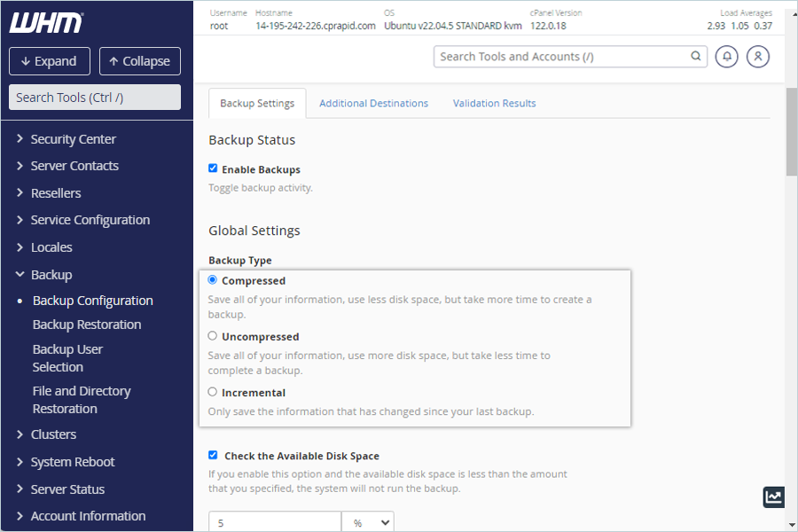The height and width of the screenshot is (532, 798).
Task: Click the Expand button
Action: point(50,61)
